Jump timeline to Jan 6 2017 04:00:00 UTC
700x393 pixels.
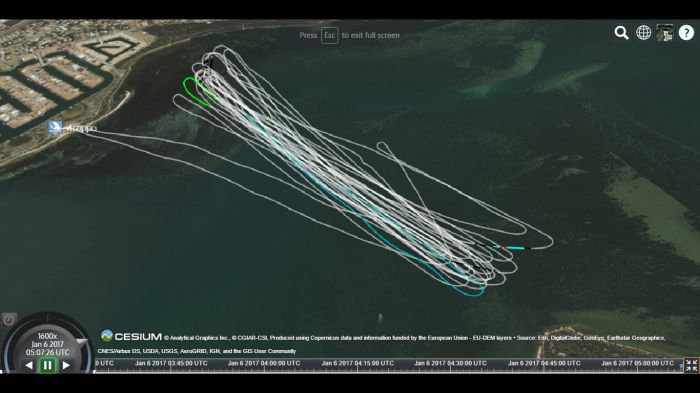click(x=264, y=364)
